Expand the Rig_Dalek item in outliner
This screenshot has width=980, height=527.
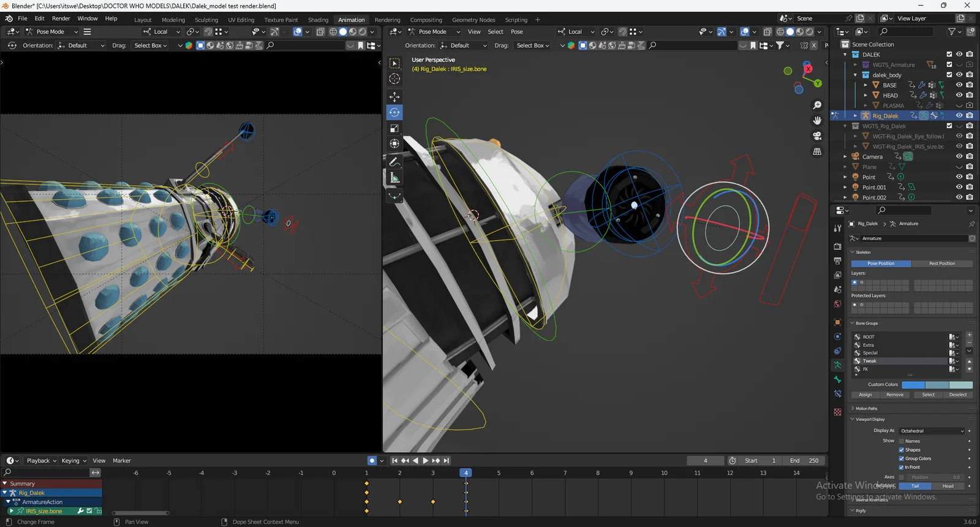click(x=856, y=116)
